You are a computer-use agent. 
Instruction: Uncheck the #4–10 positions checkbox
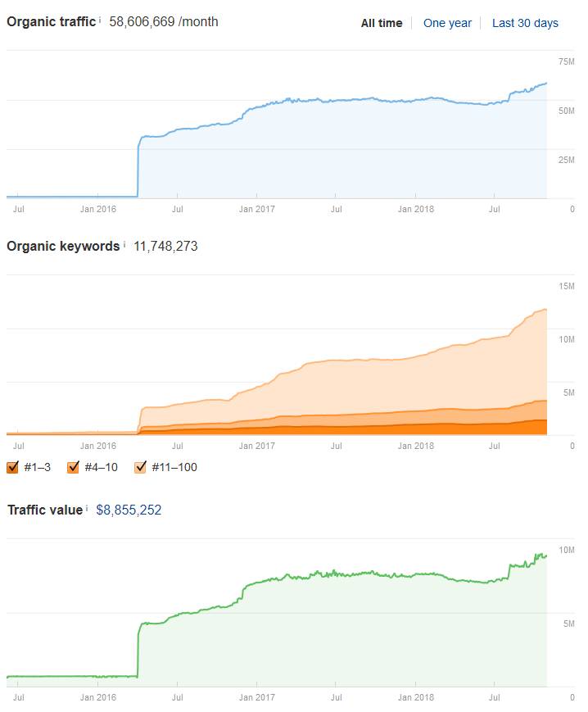73,467
